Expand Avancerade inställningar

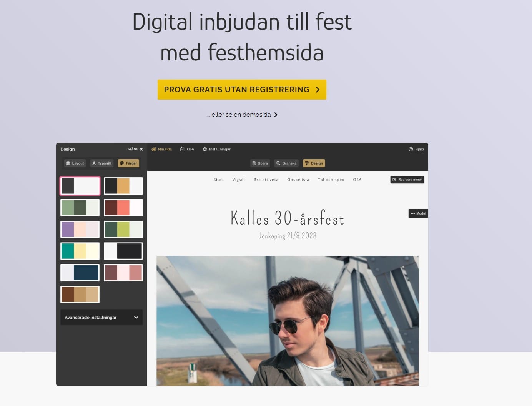(x=101, y=317)
